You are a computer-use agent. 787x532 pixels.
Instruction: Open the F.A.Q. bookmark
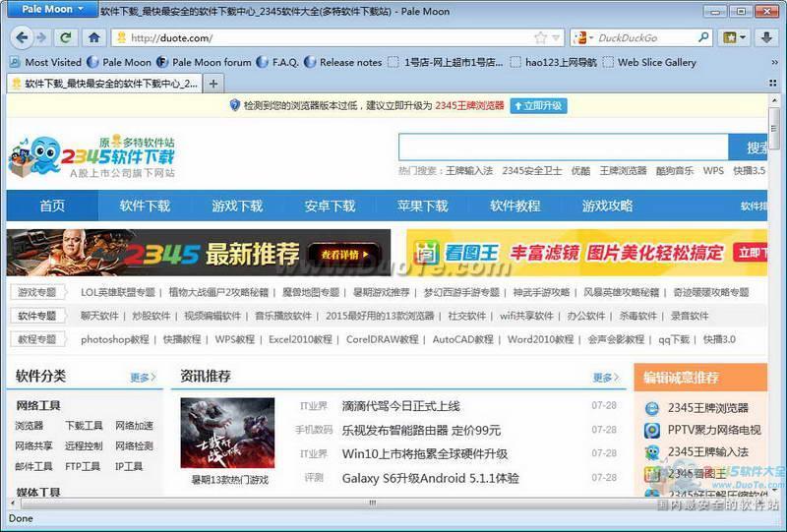(277, 62)
